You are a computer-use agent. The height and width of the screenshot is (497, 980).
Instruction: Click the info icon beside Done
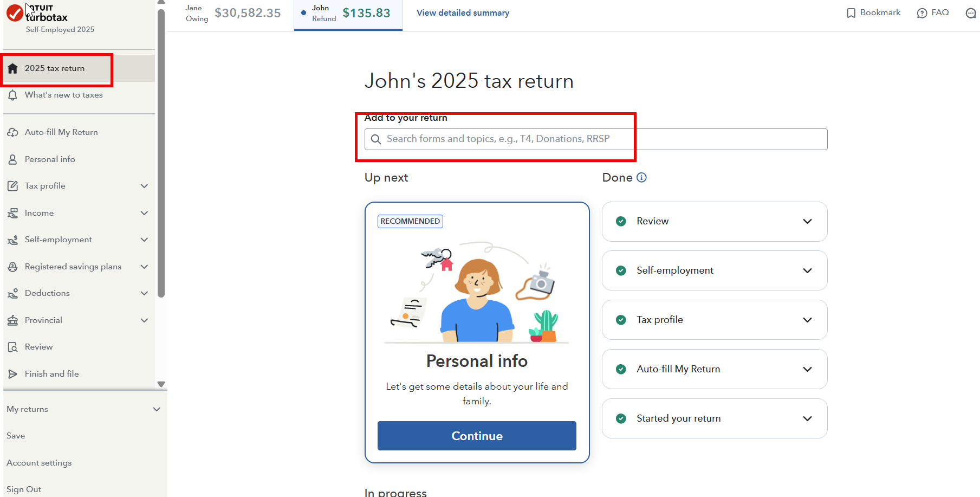tap(641, 178)
